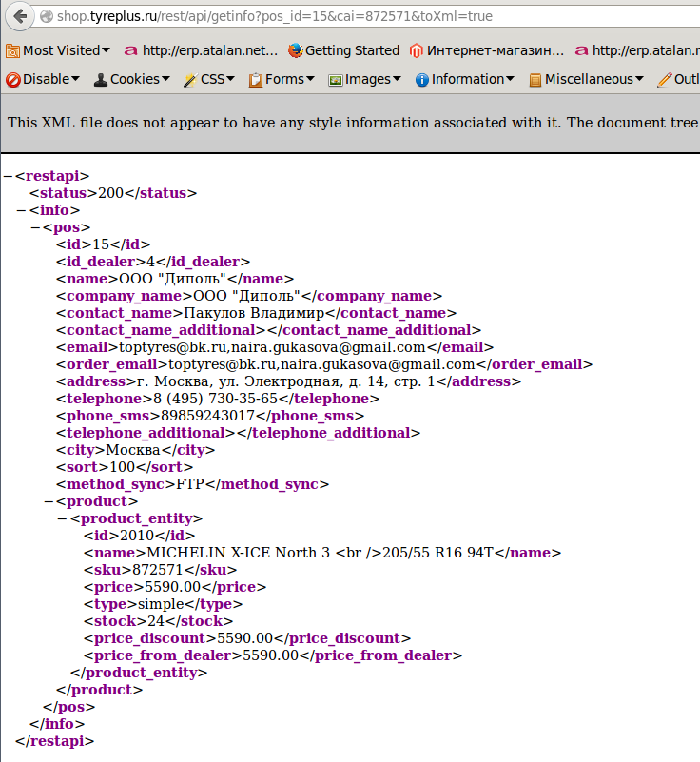Screen dimensions: 700x762
Task: Click the status value 200
Action: 110,193
